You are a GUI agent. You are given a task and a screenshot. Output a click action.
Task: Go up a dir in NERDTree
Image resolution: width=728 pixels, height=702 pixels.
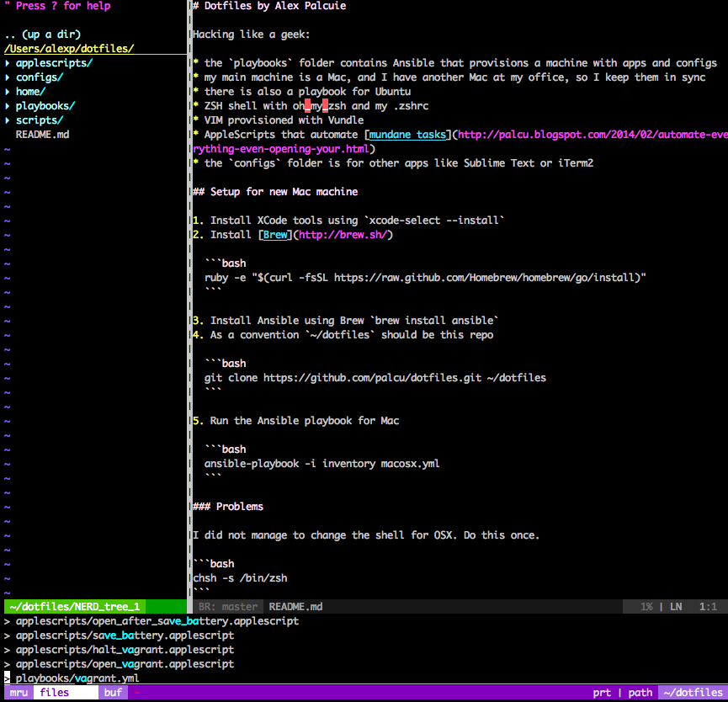pos(42,35)
